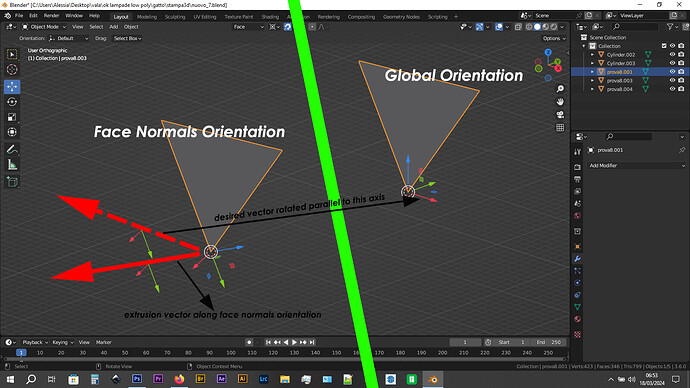Open the Physics properties tab
The image size is (690, 388).
tap(577, 283)
